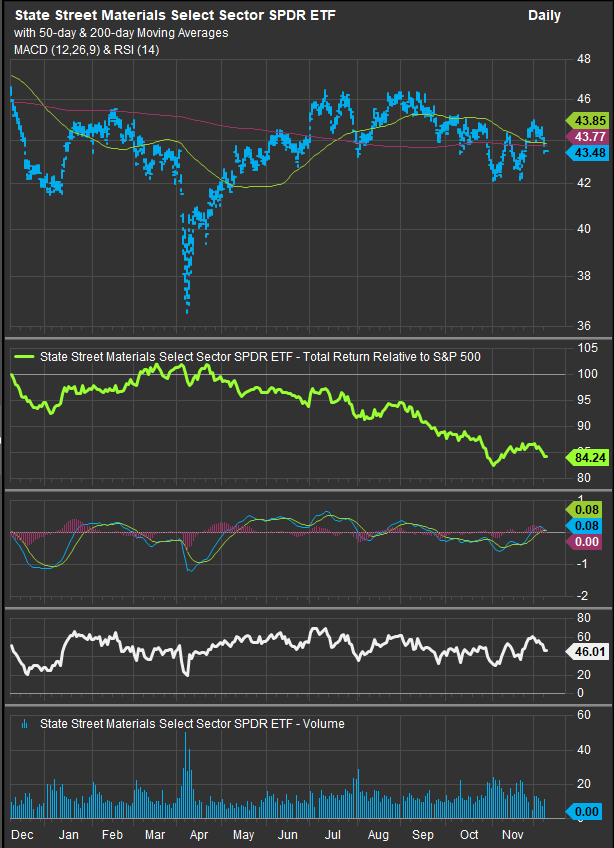Select the blue 43.48 last price tag
614x848 pixels.
pos(583,152)
